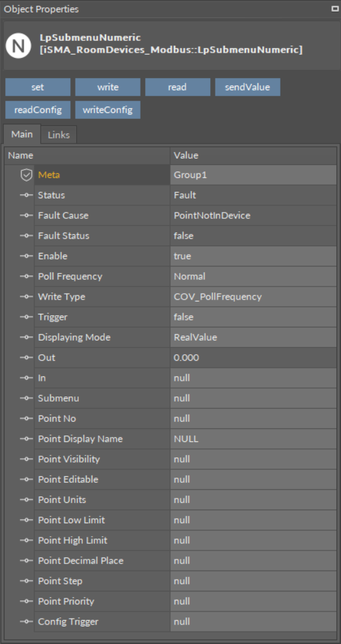Open the Write Type COV_PollFrequency dropdown
Image resolution: width=341 pixels, height=644 pixels.
(x=253, y=297)
